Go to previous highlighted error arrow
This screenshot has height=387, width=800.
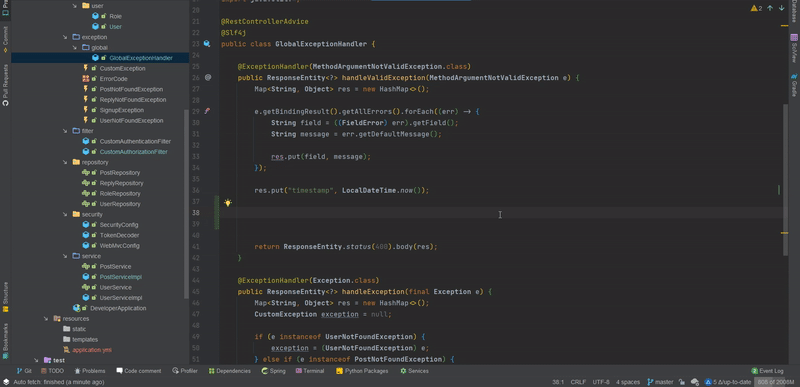770,8
